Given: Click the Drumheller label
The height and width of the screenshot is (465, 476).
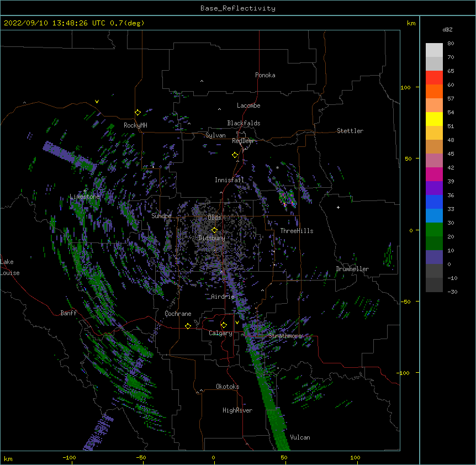Looking at the screenshot, I should 352,269.
